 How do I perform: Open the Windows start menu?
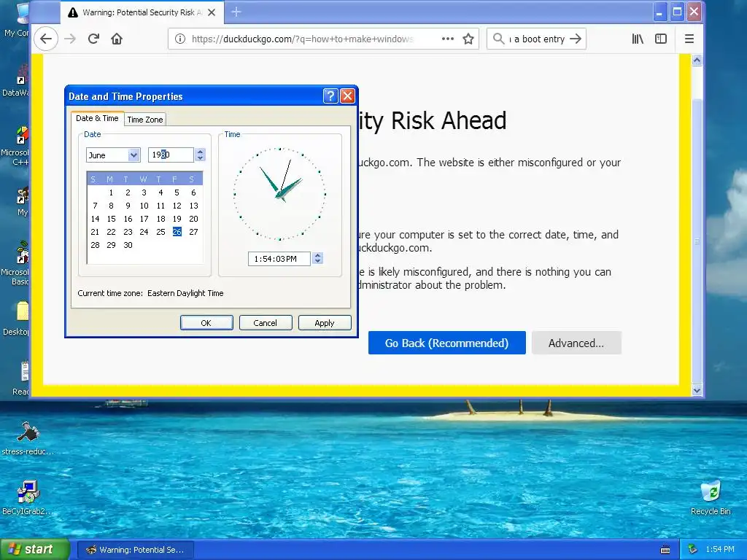point(35,549)
